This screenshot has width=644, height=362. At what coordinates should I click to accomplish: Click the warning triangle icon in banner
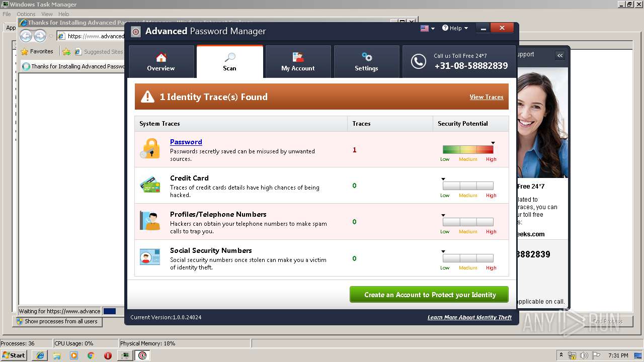147,97
